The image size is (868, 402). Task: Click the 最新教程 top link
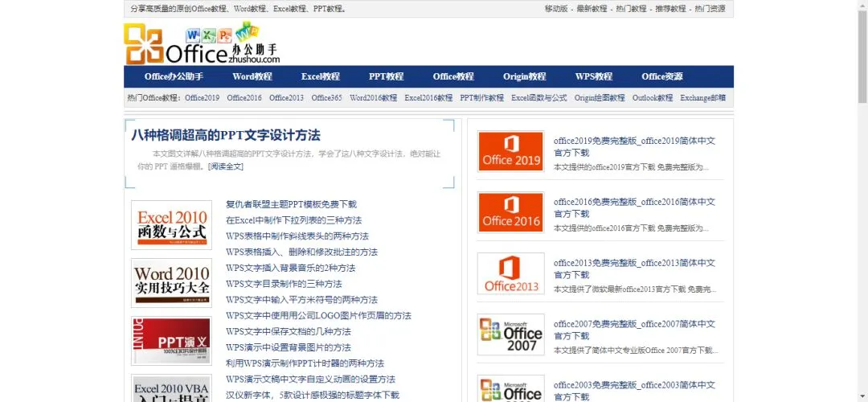[x=592, y=9]
